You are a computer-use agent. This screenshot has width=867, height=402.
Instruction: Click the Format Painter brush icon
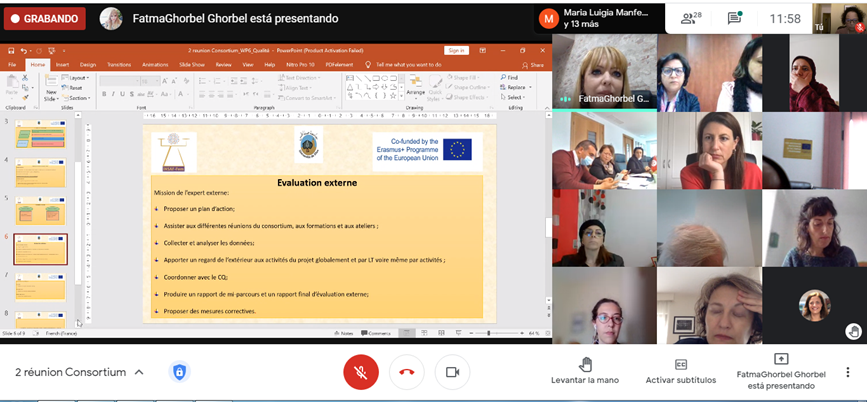coord(25,97)
